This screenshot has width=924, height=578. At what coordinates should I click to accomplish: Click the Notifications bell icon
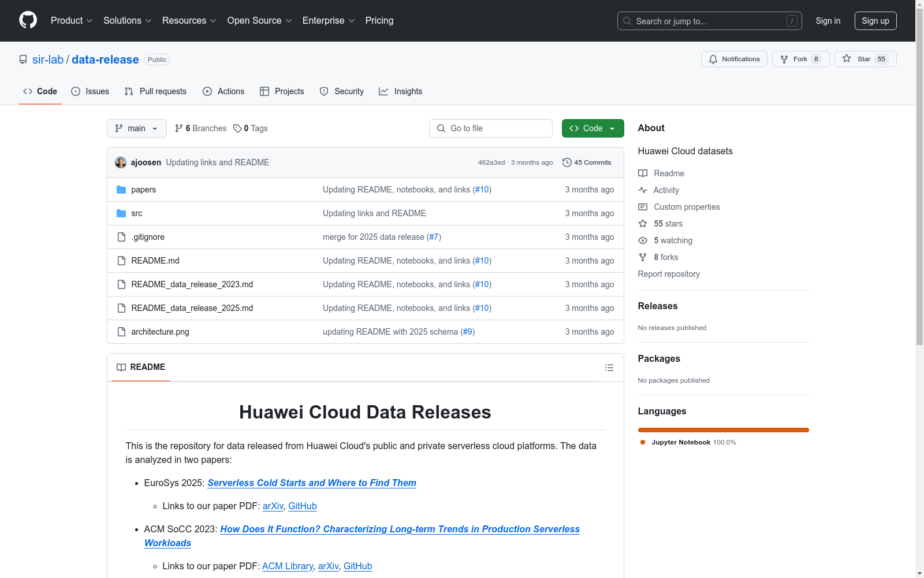click(713, 59)
